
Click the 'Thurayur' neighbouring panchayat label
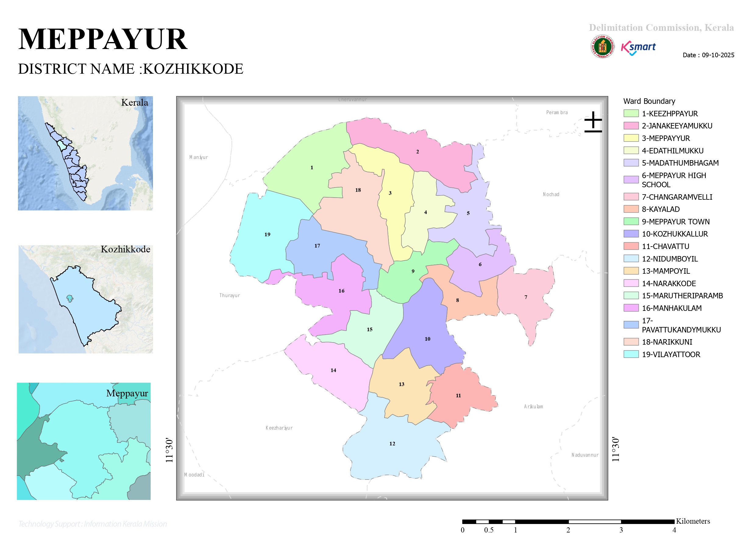coord(229,295)
